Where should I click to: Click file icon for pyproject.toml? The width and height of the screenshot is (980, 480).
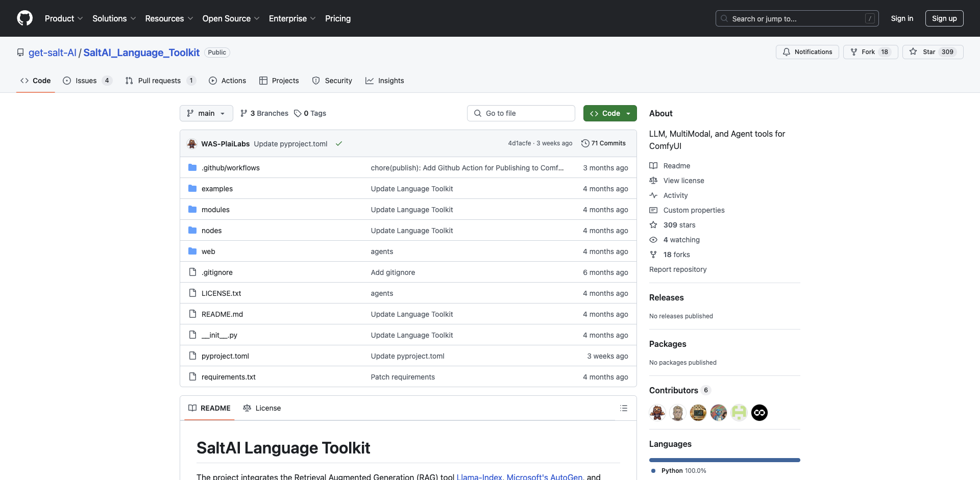coord(192,356)
